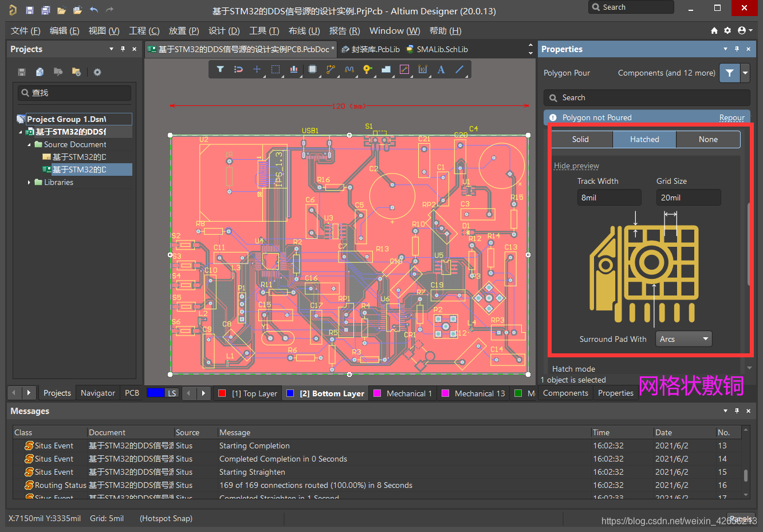This screenshot has width=763, height=532.
Task: Select the Move Objects crosshair tool
Action: click(257, 69)
